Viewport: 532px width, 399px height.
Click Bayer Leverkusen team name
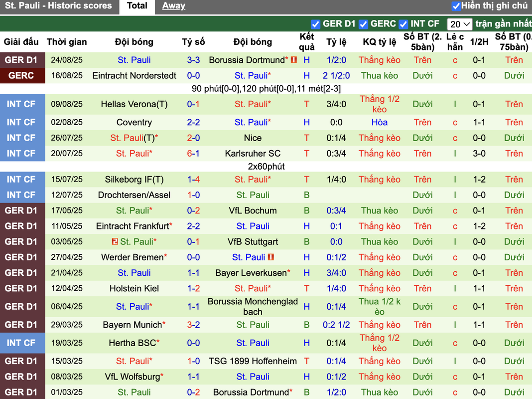point(251,273)
